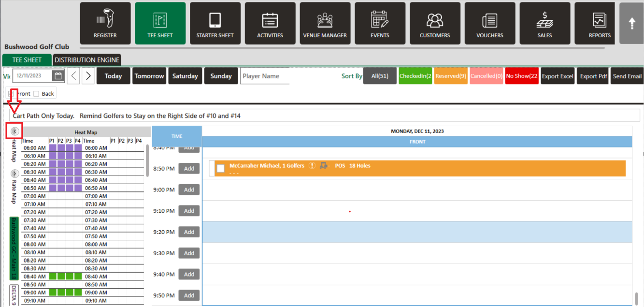Open the Events module

tap(380, 23)
